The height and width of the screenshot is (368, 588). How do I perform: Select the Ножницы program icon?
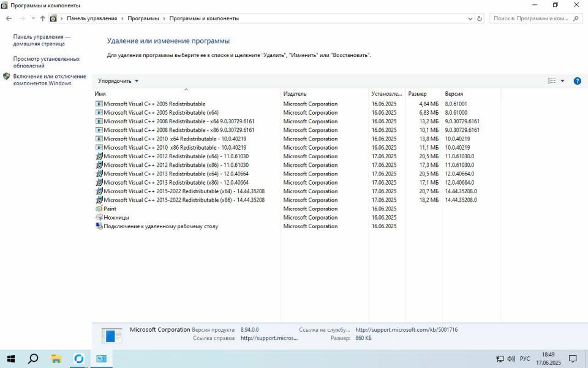coord(99,217)
